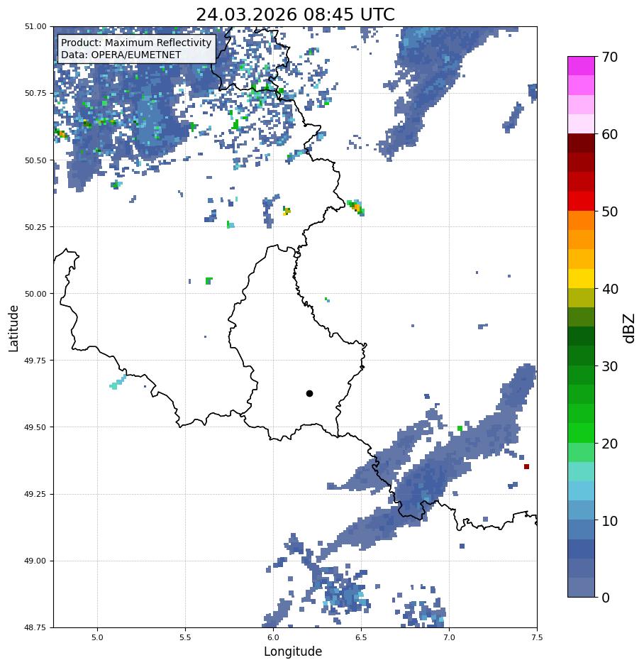
Task: Click the green pixel near 7.05°E, 49.5°N
Action: tap(460, 429)
